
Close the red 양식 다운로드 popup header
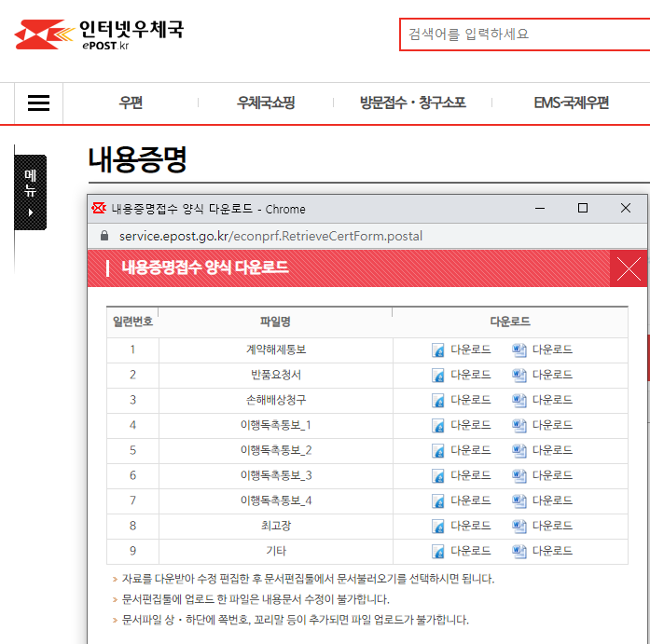click(x=629, y=268)
